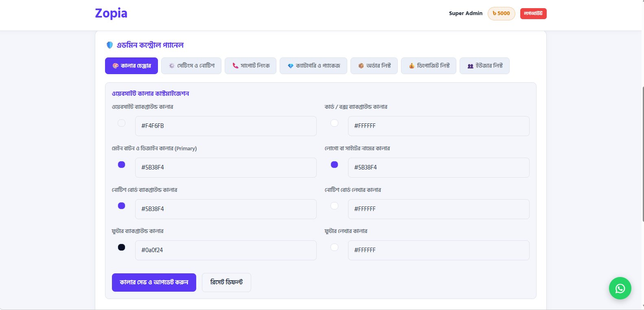The width and height of the screenshot is (644, 310).
Task: Open Primary button color swatch
Action: click(x=121, y=165)
